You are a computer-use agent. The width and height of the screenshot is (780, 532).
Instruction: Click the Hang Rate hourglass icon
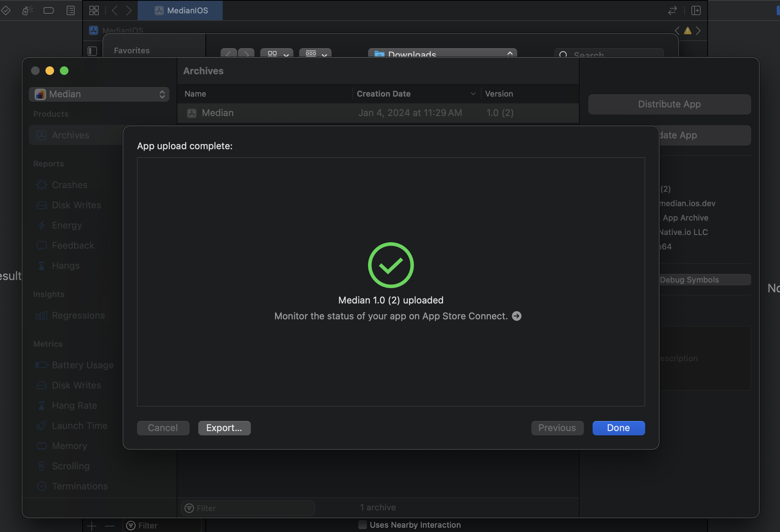click(41, 405)
